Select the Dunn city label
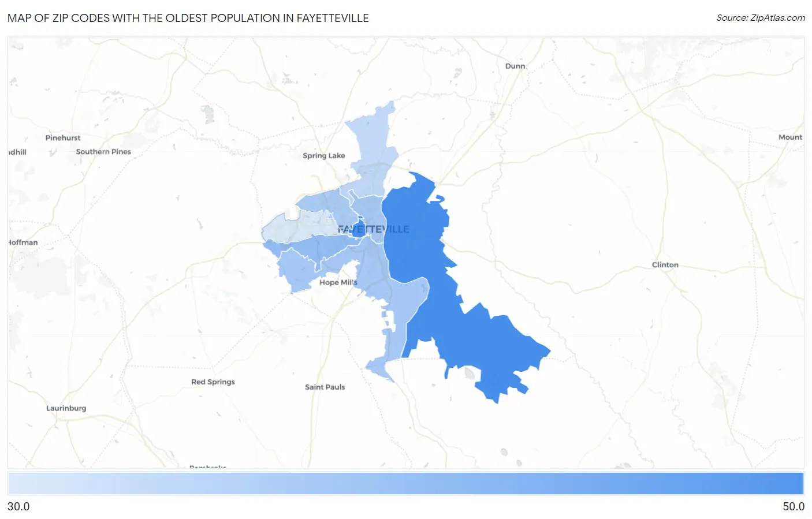This screenshot has height=519, width=812. tap(515, 66)
